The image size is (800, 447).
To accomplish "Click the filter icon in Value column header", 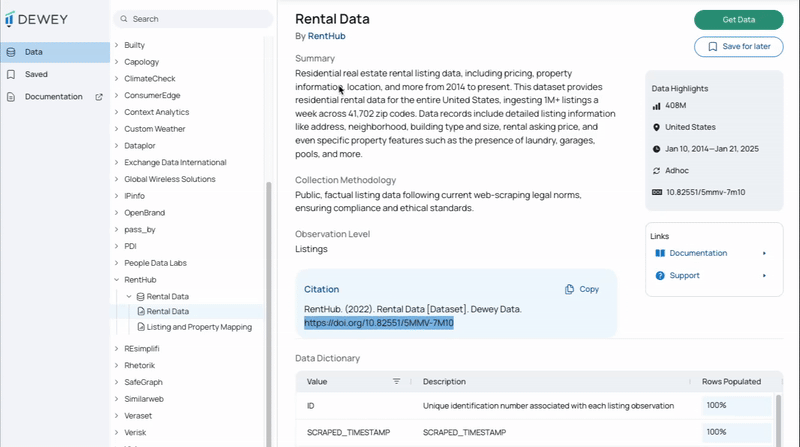I will click(396, 382).
